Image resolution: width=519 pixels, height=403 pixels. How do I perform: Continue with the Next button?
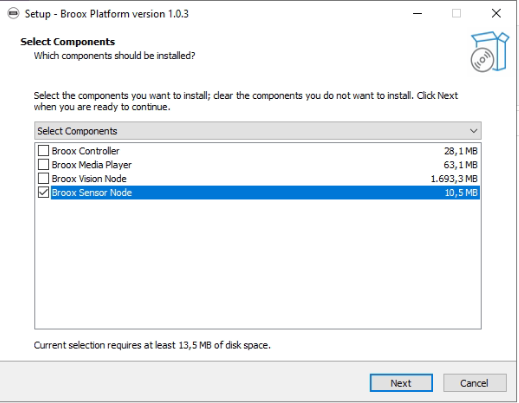(401, 383)
